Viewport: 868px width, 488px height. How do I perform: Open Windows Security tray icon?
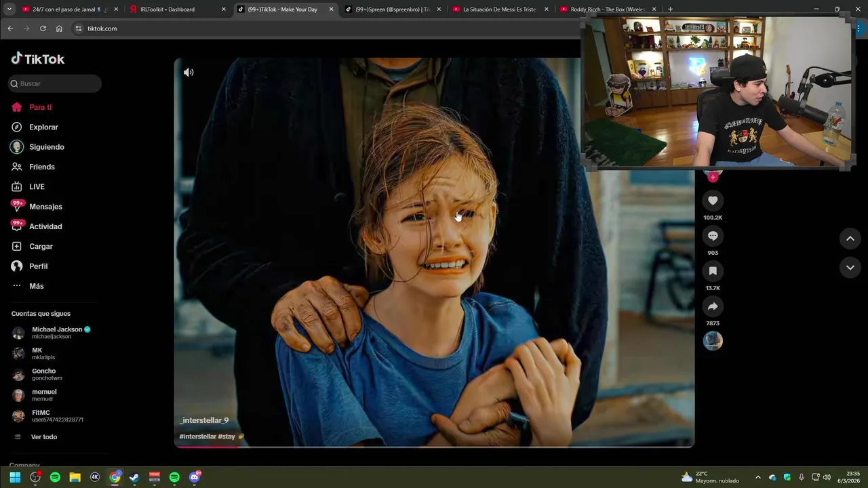[787, 477]
